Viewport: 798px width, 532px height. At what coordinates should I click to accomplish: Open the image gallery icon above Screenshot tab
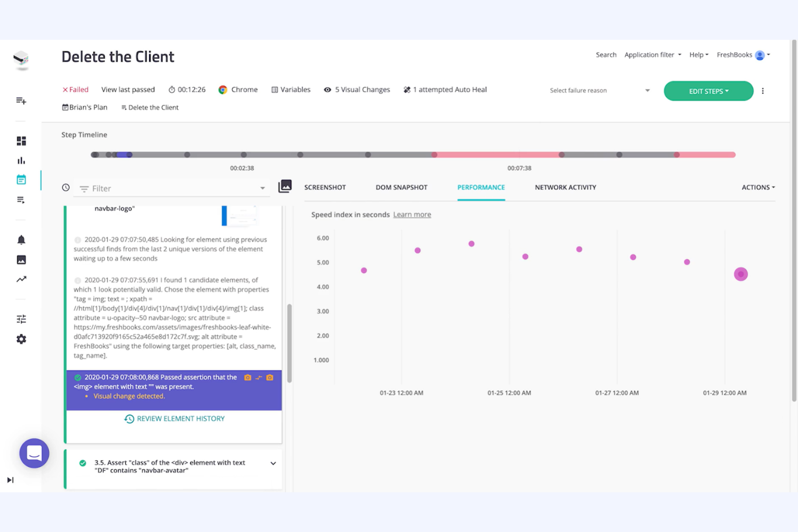(285, 186)
